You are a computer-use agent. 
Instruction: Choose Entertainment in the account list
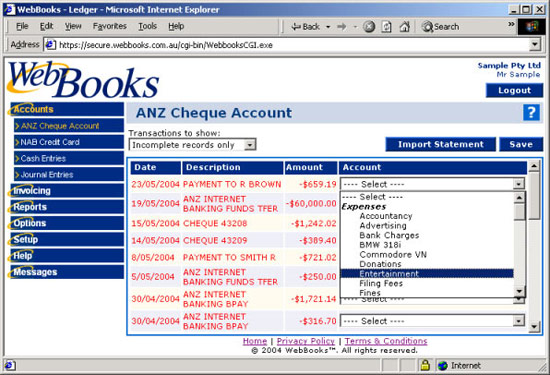[427, 274]
